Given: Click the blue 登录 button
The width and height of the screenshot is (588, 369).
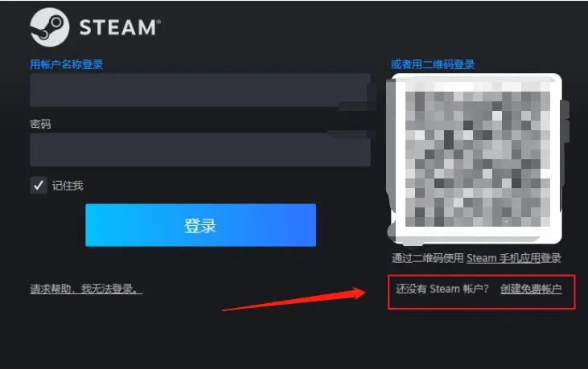Looking at the screenshot, I should 200,225.
